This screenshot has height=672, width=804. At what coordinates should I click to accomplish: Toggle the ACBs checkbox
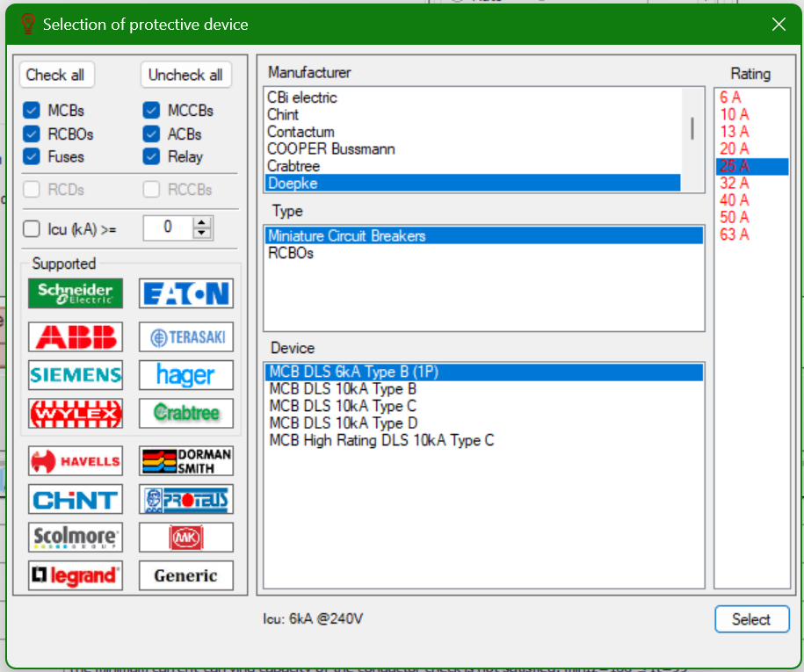(151, 134)
